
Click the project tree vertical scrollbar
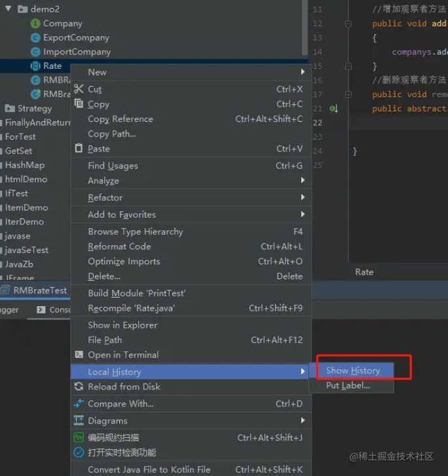point(305,28)
